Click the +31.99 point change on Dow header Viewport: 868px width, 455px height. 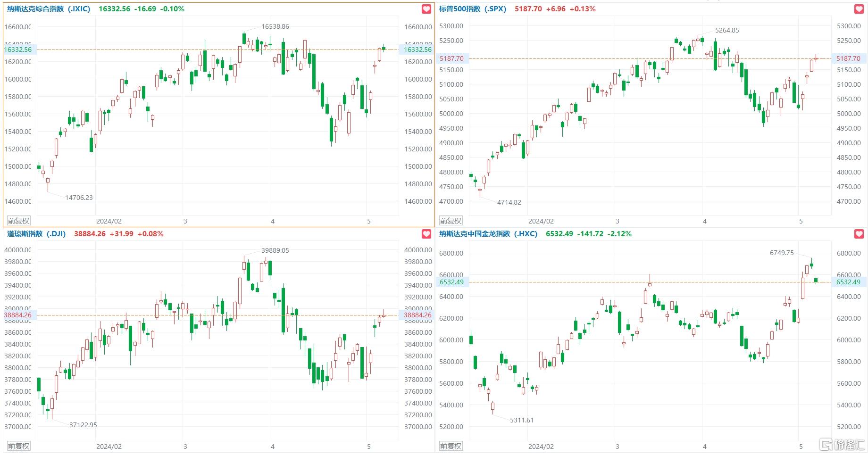122,234
